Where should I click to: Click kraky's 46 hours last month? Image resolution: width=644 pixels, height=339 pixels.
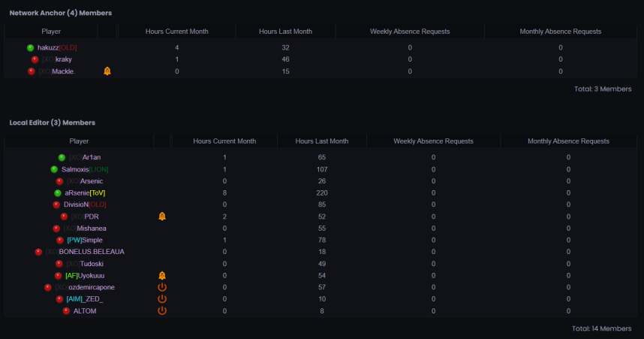[x=285, y=59]
